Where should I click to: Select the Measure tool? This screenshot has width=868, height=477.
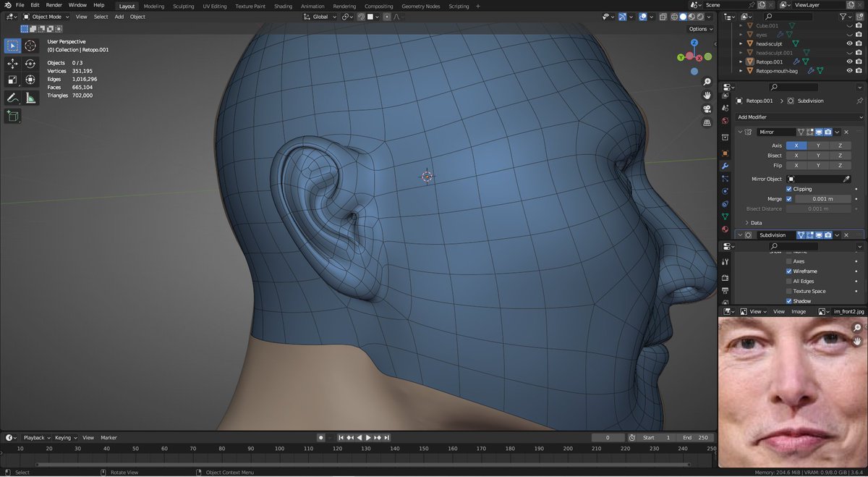30,98
